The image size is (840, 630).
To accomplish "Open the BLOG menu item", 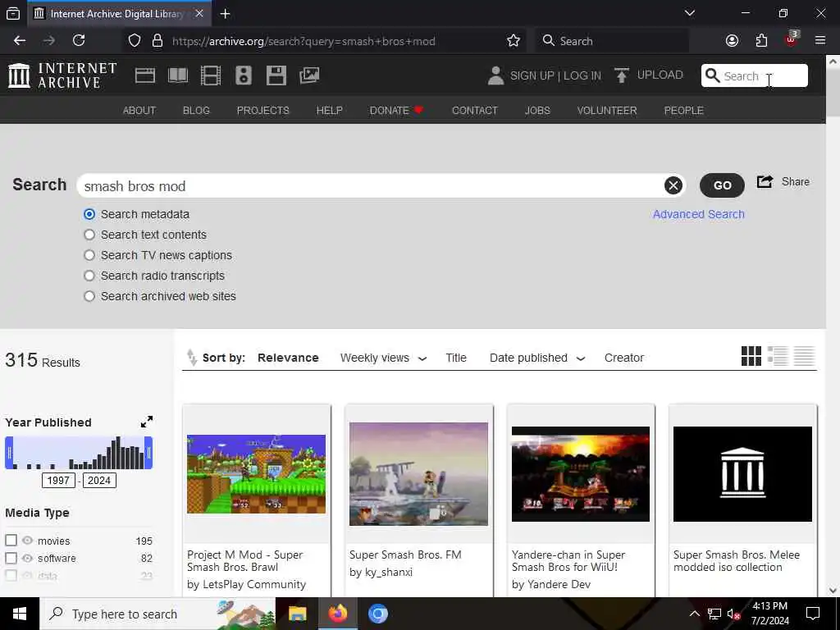I will coord(196,111).
